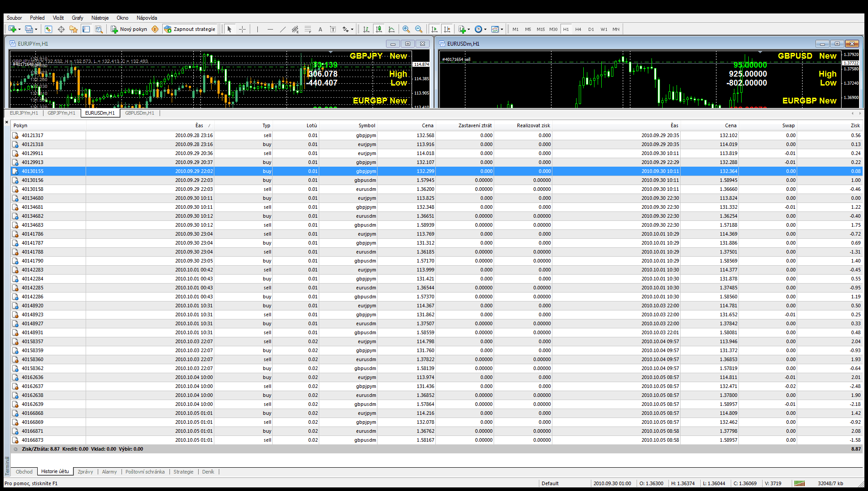Click the connection status '32048/7 kb'
This screenshot has width=868, height=491.
pos(830,483)
